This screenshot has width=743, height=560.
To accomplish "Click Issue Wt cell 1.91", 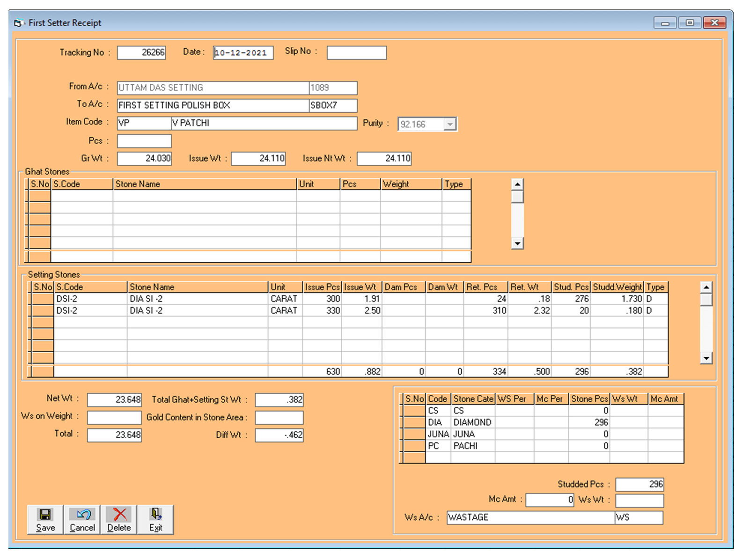I will point(361,299).
